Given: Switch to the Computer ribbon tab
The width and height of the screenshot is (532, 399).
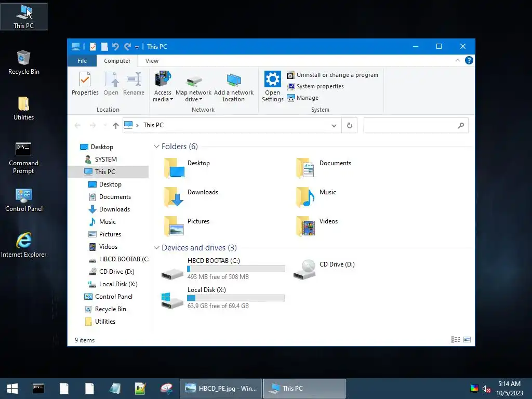Looking at the screenshot, I should [x=117, y=61].
